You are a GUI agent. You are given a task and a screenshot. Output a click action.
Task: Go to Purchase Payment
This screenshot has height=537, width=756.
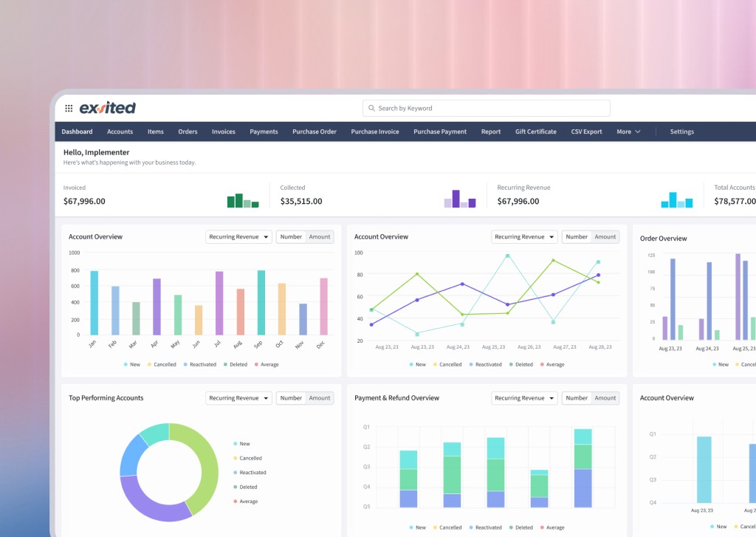[440, 131]
